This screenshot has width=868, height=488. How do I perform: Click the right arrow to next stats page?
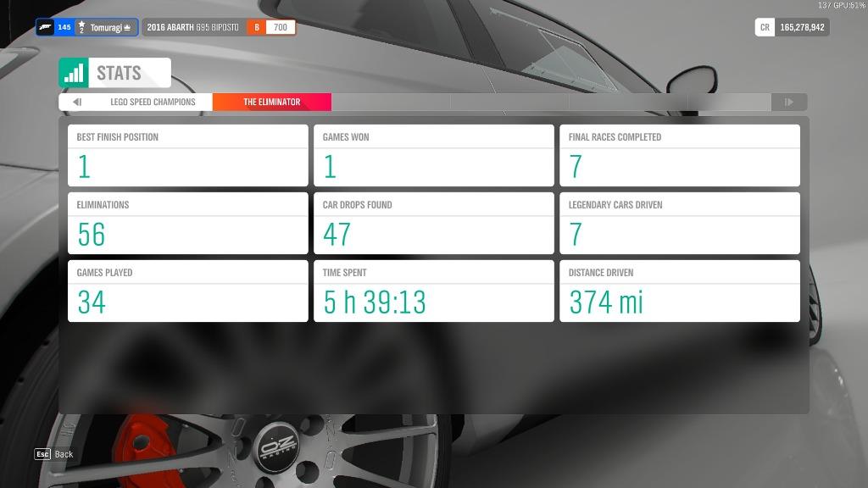click(x=789, y=102)
